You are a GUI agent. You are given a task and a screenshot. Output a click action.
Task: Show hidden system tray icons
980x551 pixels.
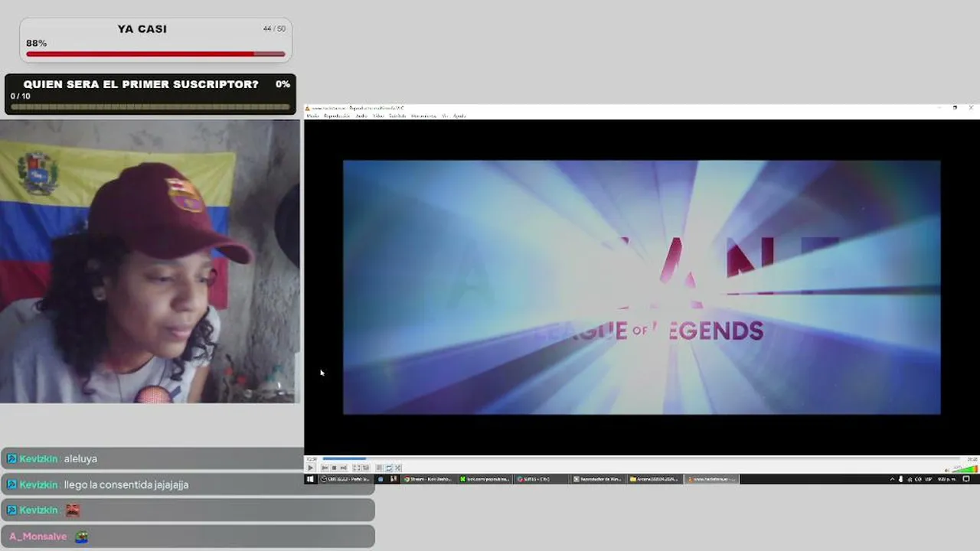892,479
